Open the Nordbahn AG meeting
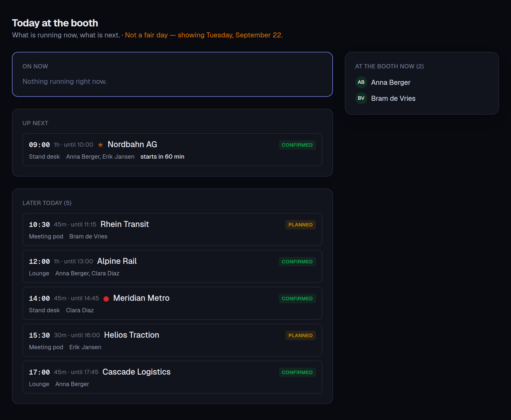511x420 pixels. (x=172, y=150)
